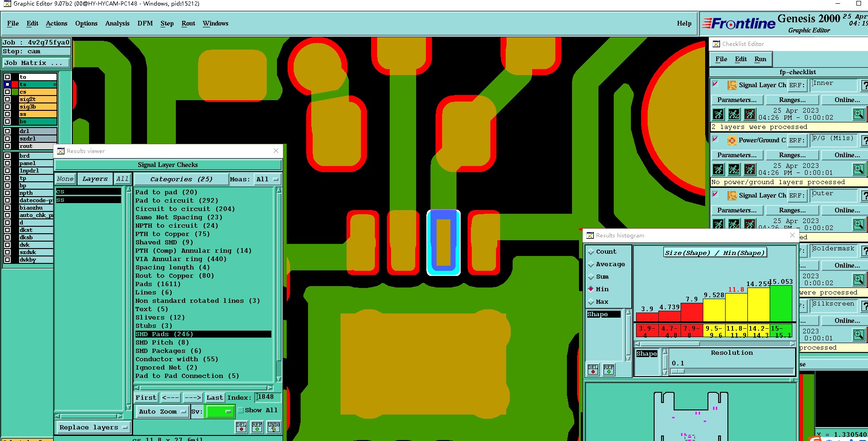868x441 pixels.
Task: Run Inner signal check inside profile icon
Action: [x=750, y=114]
